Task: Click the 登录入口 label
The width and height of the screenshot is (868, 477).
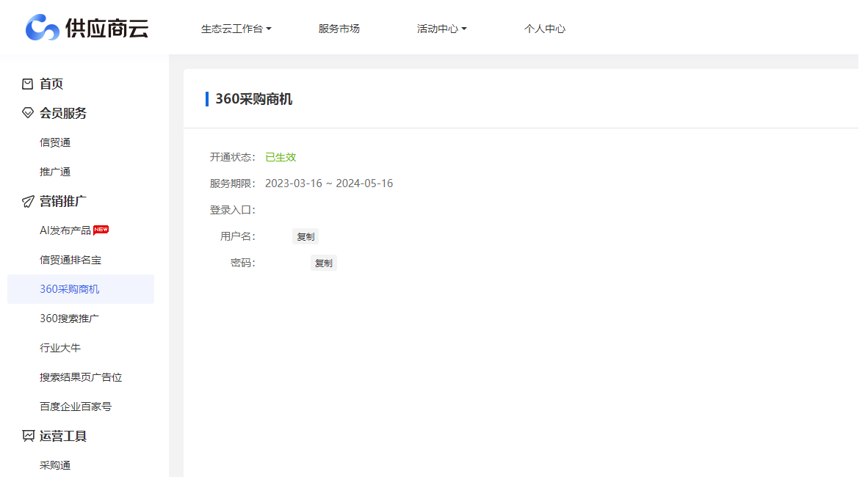Action: pos(232,210)
